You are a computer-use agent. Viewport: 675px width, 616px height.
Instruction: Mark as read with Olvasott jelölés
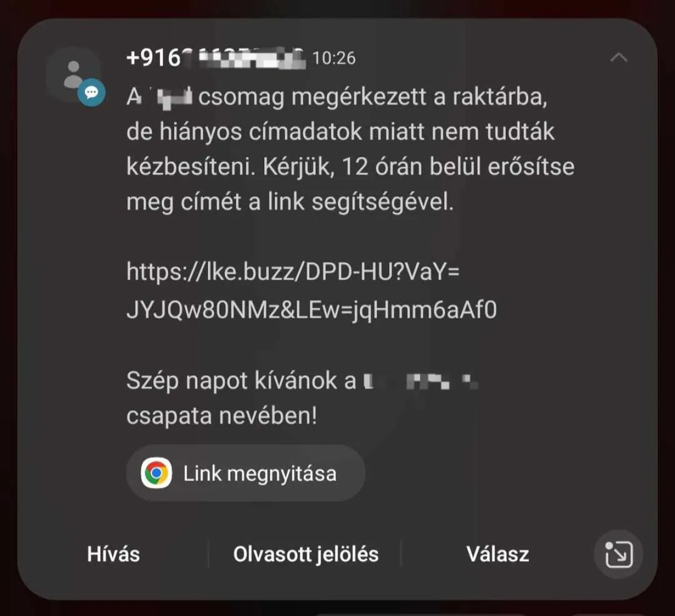[306, 555]
